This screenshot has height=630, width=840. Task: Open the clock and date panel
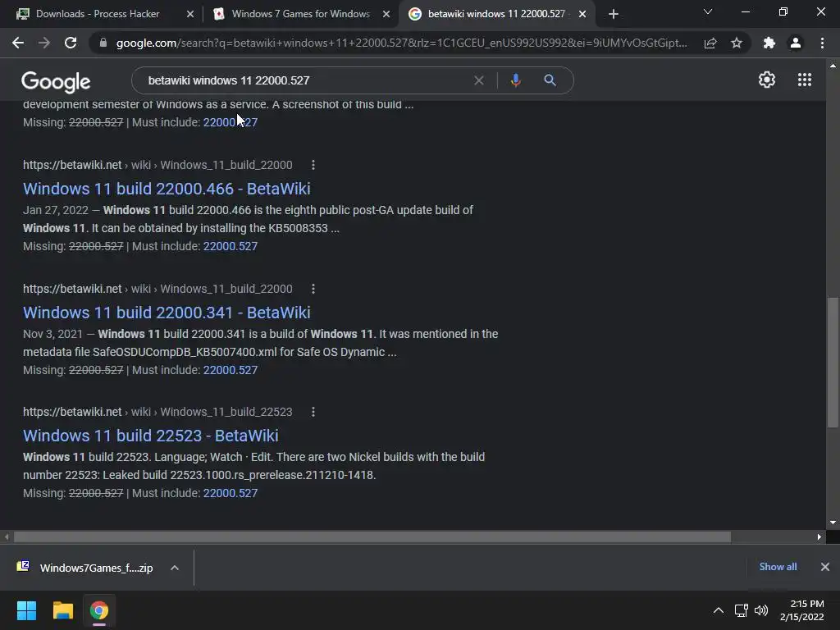[801, 610]
